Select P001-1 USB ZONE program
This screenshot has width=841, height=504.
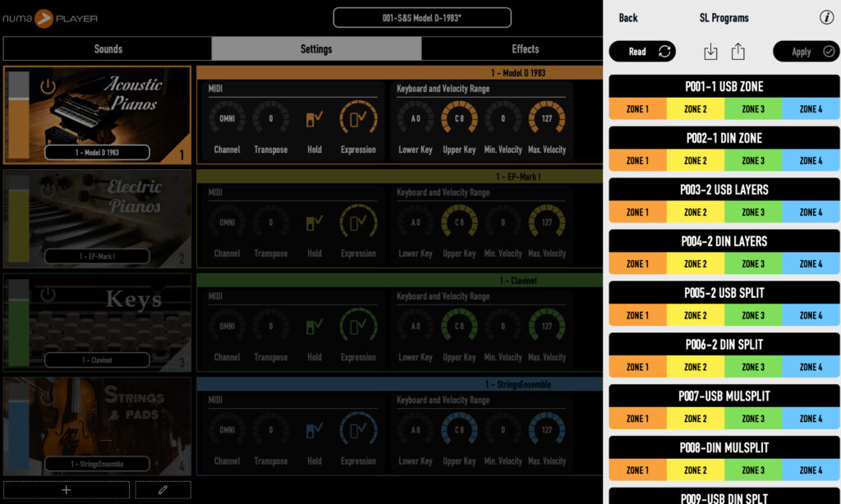(724, 86)
